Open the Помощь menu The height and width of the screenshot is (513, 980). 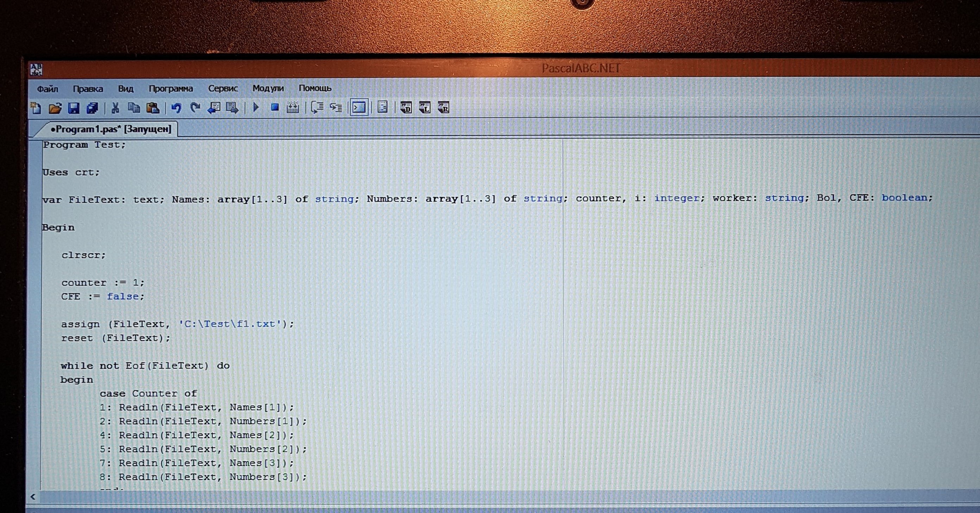point(315,88)
